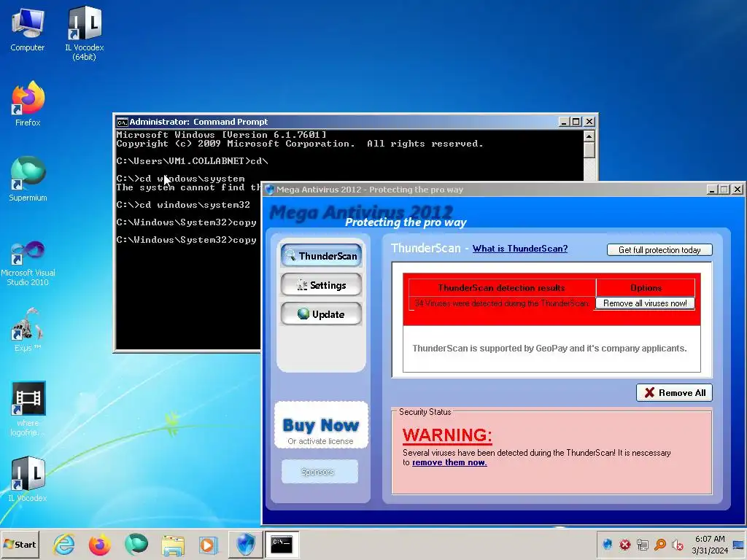Click the 'ThunderScan is supported by GeoPay' text
The width and height of the screenshot is (747, 560).
coord(550,348)
